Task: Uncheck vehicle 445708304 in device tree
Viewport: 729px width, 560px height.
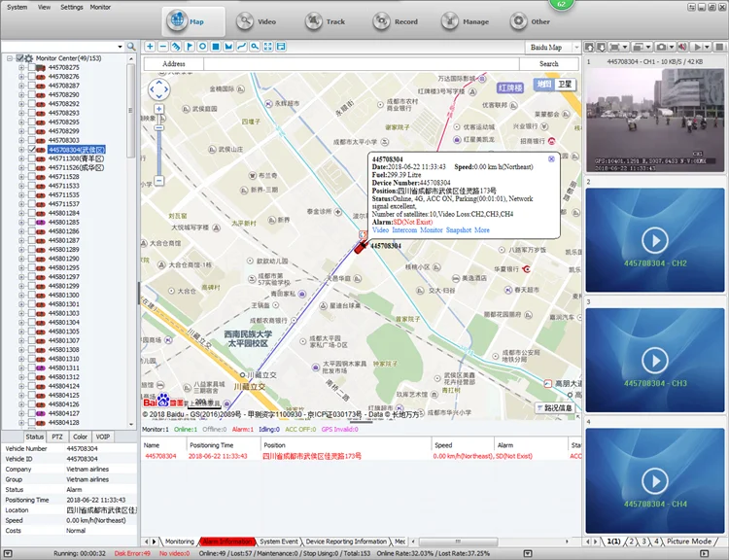Action: click(30, 150)
